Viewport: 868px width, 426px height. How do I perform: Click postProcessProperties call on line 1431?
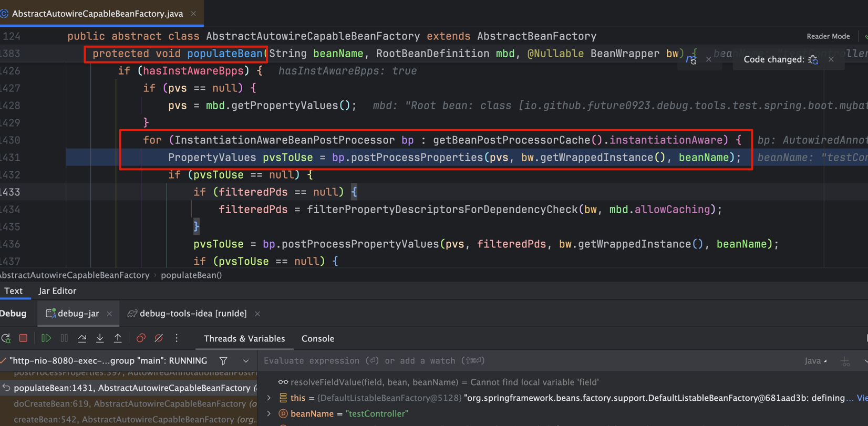click(417, 158)
